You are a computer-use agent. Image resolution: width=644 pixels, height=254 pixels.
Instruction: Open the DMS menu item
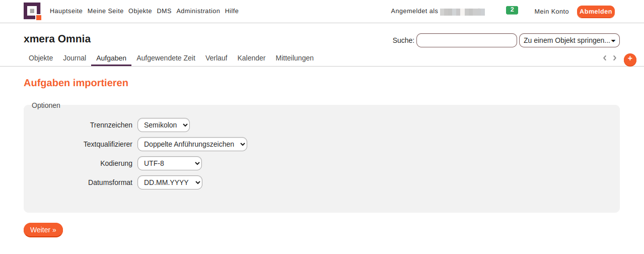164,11
